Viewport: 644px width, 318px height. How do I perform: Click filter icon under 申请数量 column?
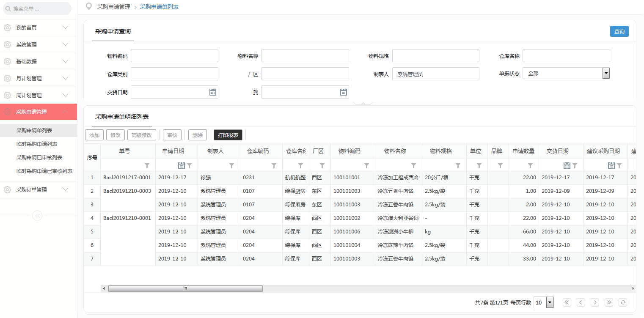point(530,165)
